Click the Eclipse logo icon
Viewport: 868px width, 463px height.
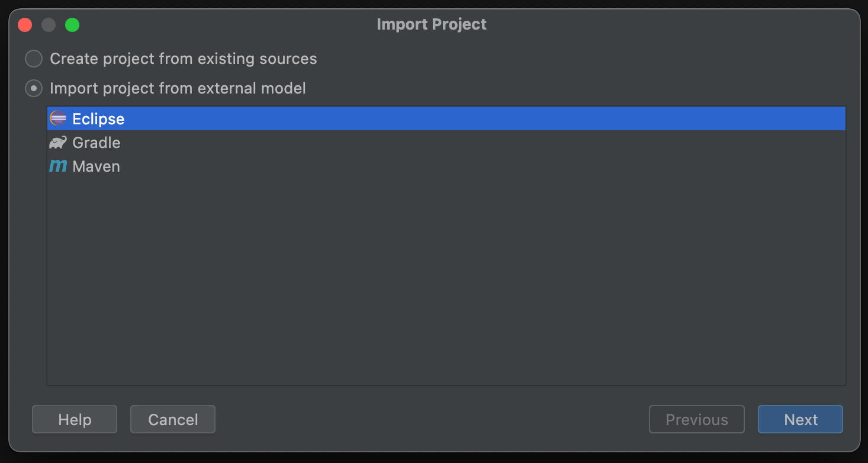pos(58,118)
